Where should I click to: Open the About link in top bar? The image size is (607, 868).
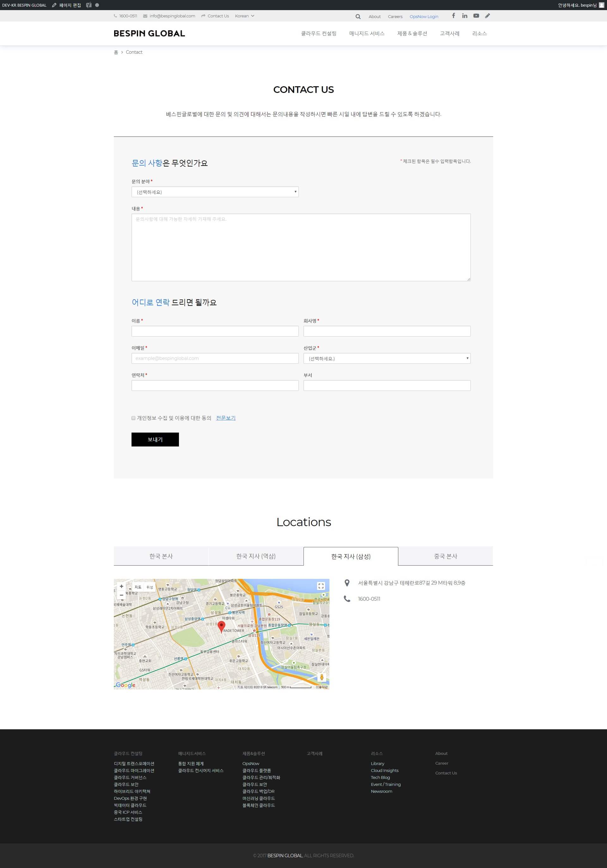tap(374, 17)
